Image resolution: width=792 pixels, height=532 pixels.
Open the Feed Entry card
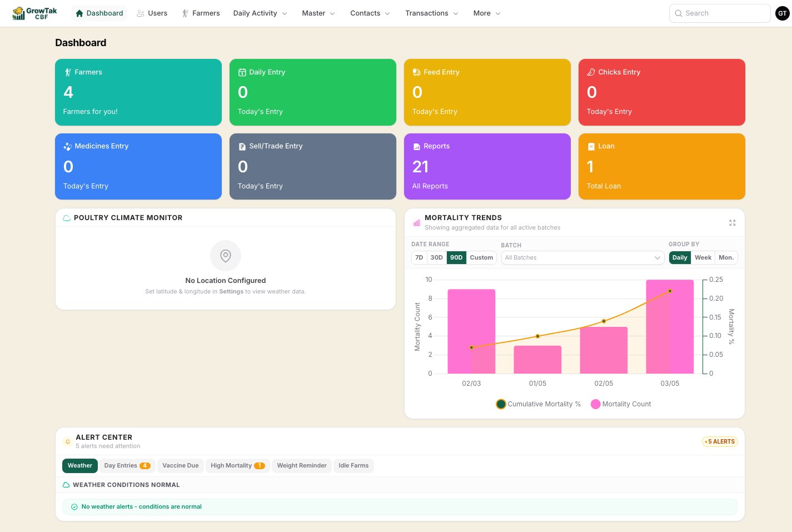[487, 92]
